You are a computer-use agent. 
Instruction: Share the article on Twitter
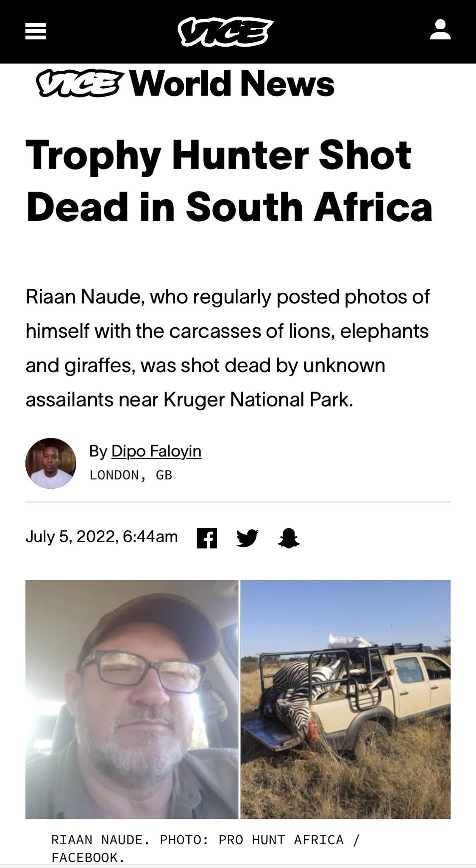(248, 537)
